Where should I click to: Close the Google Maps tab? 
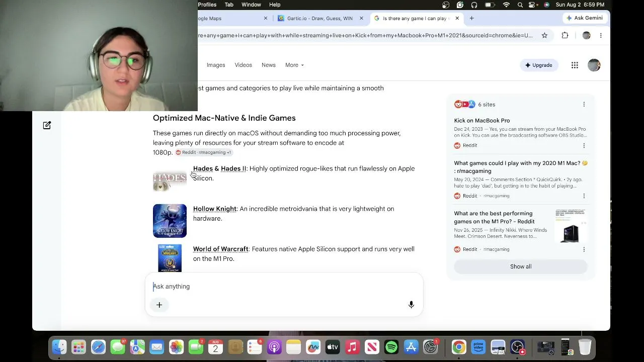click(266, 19)
